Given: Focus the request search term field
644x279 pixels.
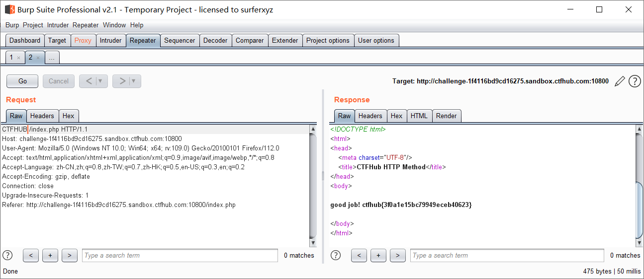Looking at the screenshot, I should pos(180,255).
